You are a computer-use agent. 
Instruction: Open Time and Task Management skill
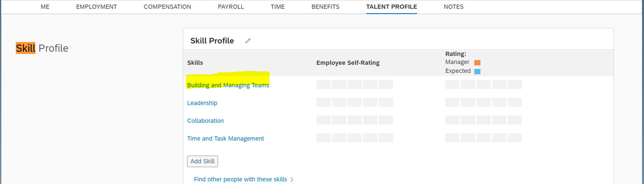(x=225, y=138)
